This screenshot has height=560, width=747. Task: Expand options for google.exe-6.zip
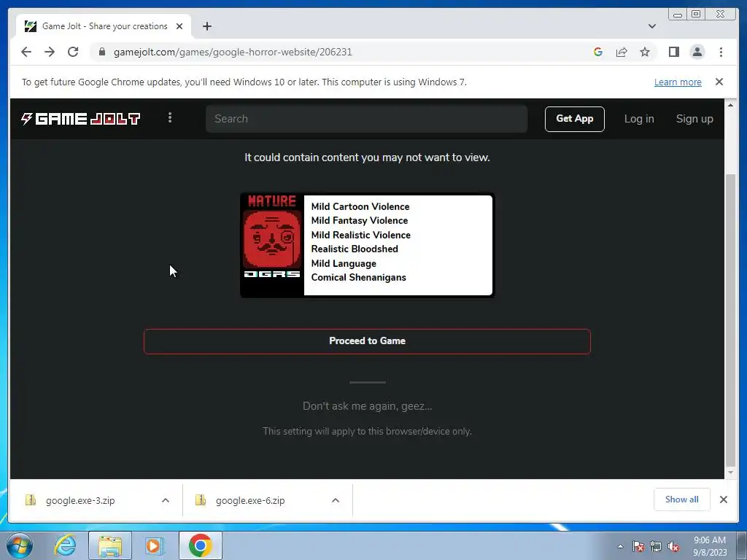coord(336,500)
